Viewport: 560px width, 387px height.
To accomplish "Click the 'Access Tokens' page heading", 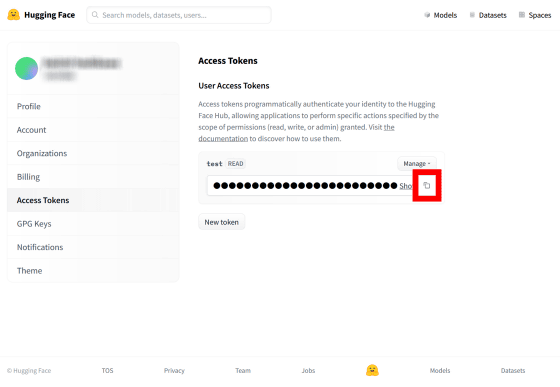I will (228, 61).
